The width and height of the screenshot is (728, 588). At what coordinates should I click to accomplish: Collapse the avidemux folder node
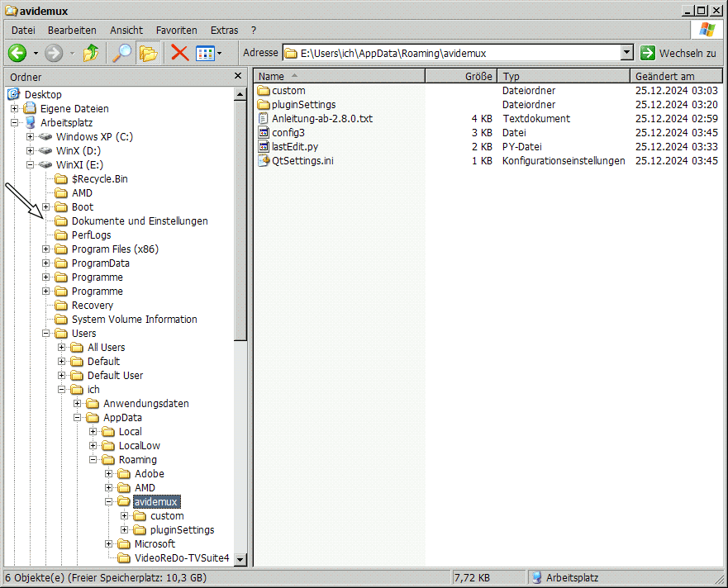pyautogui.click(x=108, y=501)
